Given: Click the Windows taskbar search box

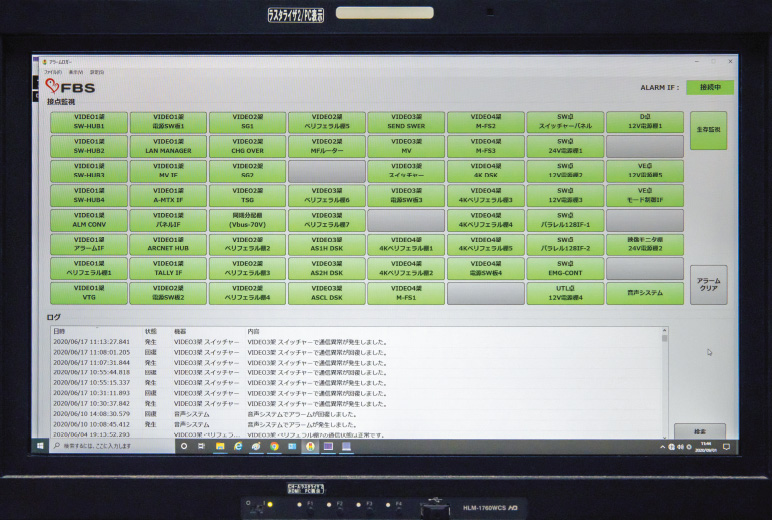Looking at the screenshot, I should (110, 446).
